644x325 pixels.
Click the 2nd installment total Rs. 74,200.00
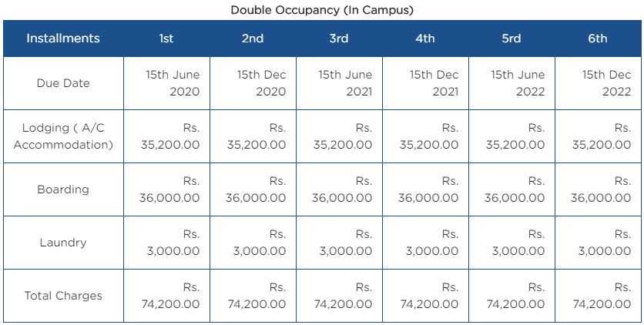point(253,296)
